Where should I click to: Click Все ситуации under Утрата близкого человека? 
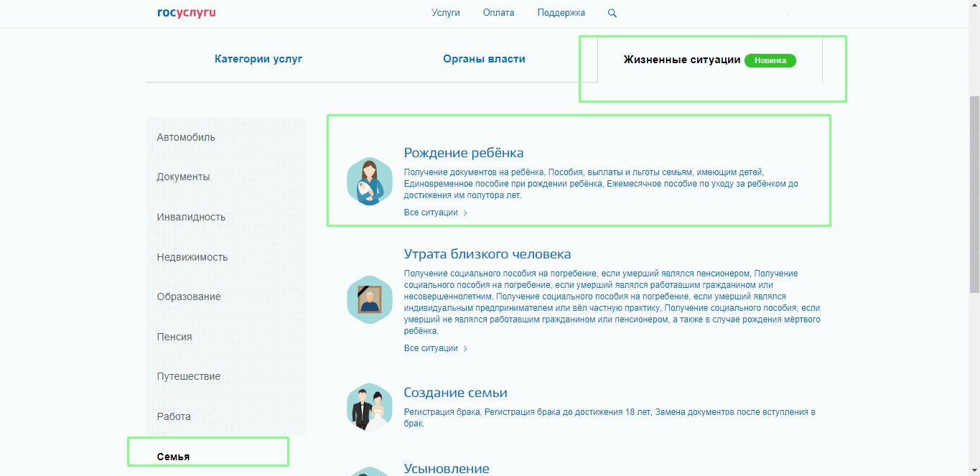[x=431, y=348]
